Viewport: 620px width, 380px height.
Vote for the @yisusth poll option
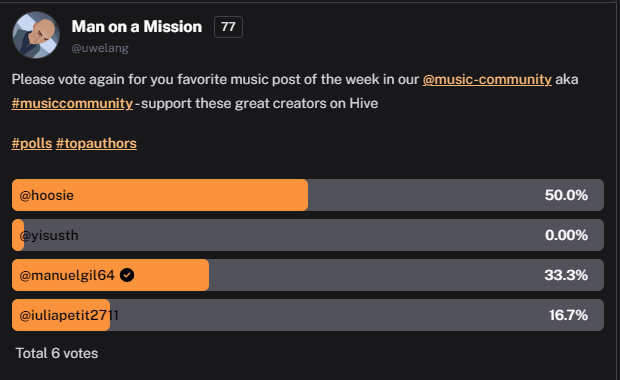308,235
